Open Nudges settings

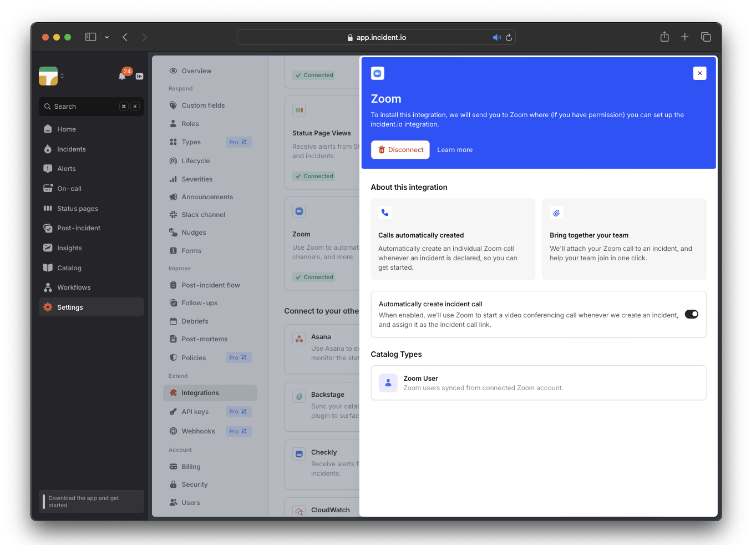210,233
